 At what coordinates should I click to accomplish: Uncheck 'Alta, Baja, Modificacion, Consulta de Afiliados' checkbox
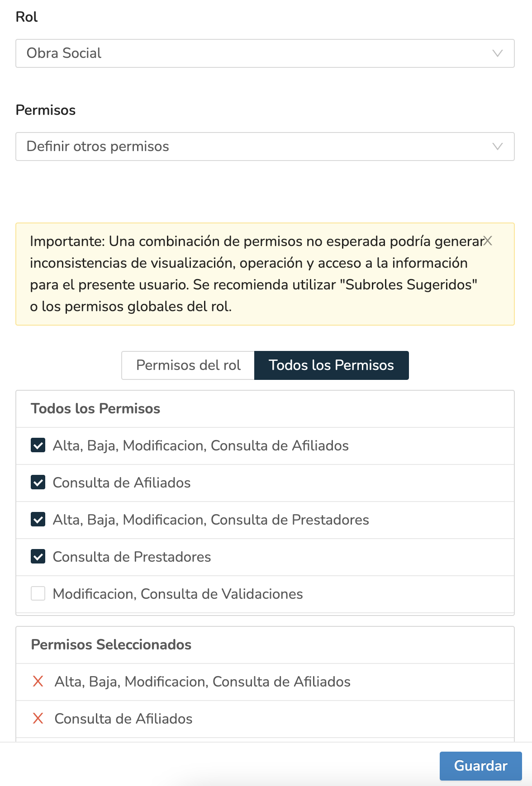point(38,445)
